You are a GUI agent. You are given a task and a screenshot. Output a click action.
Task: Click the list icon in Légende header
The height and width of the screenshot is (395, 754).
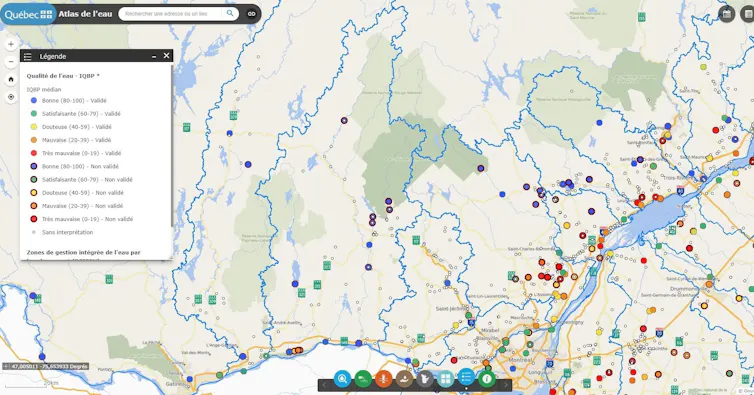pos(28,56)
